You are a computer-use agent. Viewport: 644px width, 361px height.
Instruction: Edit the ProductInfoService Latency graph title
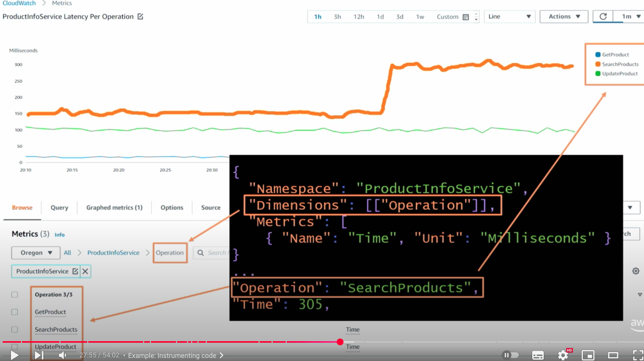click(x=140, y=17)
